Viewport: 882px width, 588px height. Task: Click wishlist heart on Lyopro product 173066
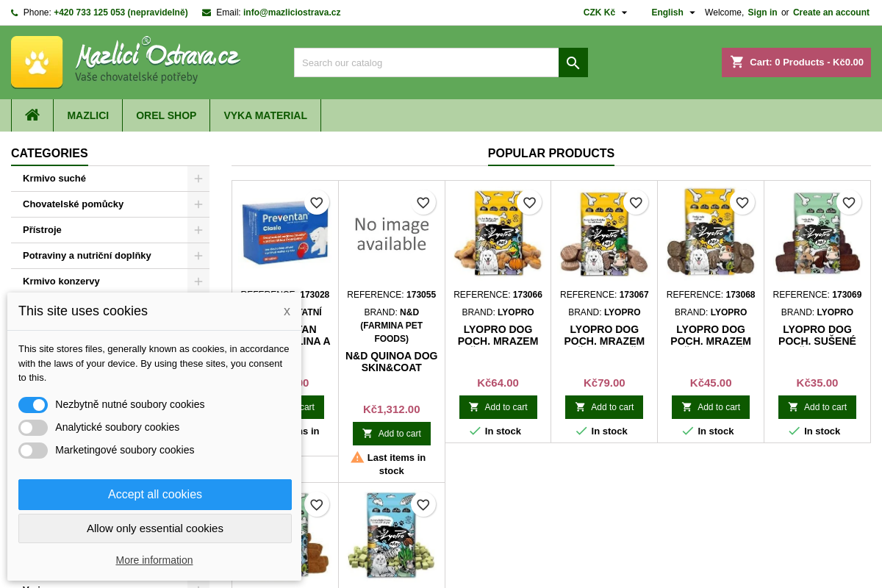[529, 203]
